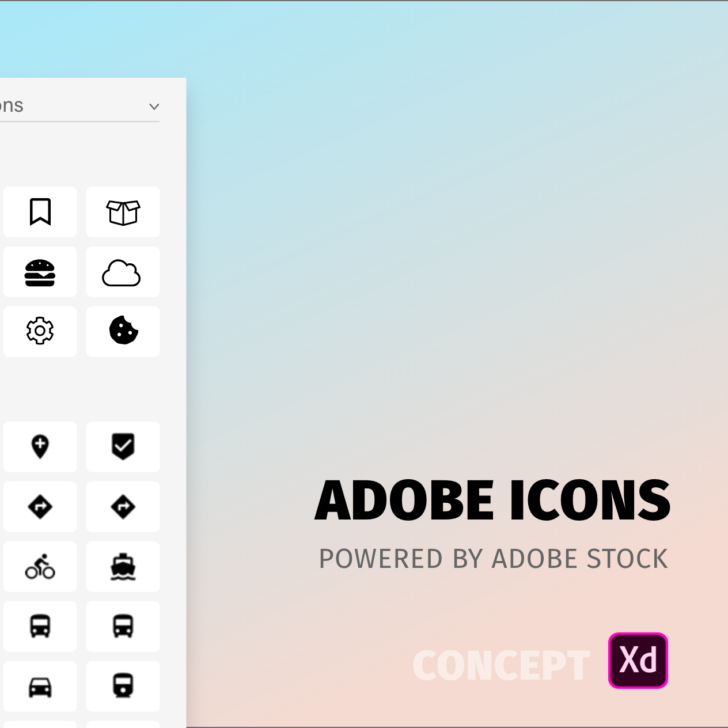Select the left bus icon

pyautogui.click(x=40, y=627)
